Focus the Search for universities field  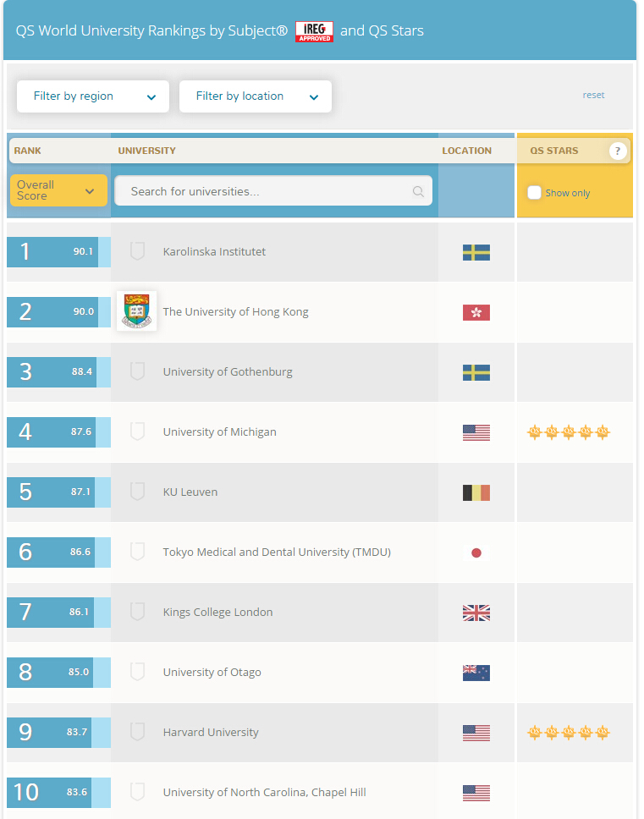[x=267, y=192]
